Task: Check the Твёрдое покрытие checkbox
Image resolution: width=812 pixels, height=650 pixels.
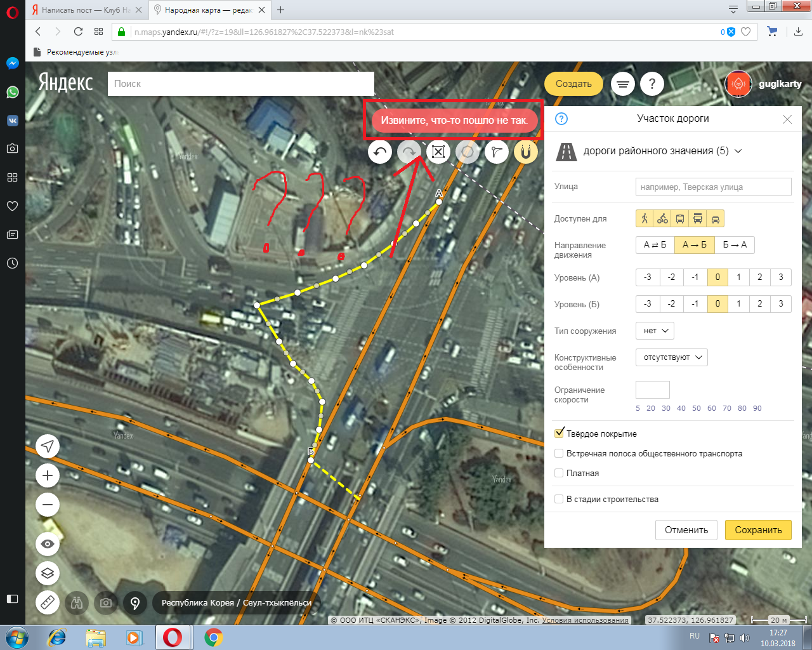Action: pyautogui.click(x=559, y=434)
